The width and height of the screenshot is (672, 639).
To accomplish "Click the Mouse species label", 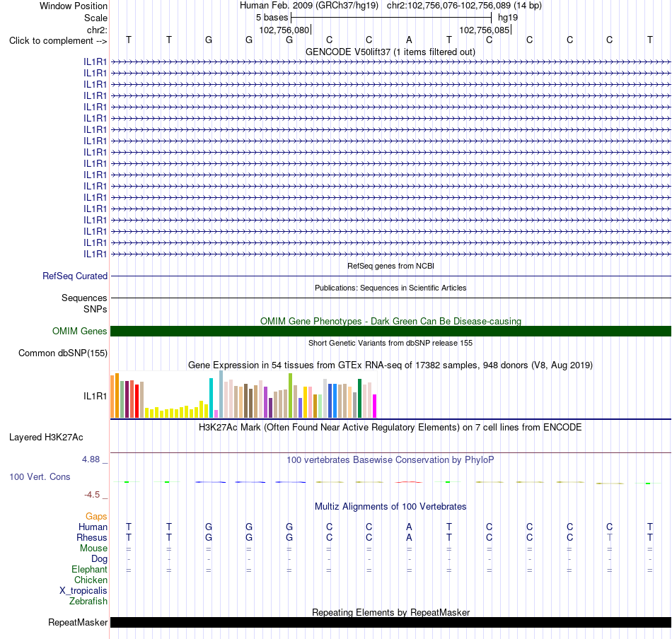I will tap(93, 549).
